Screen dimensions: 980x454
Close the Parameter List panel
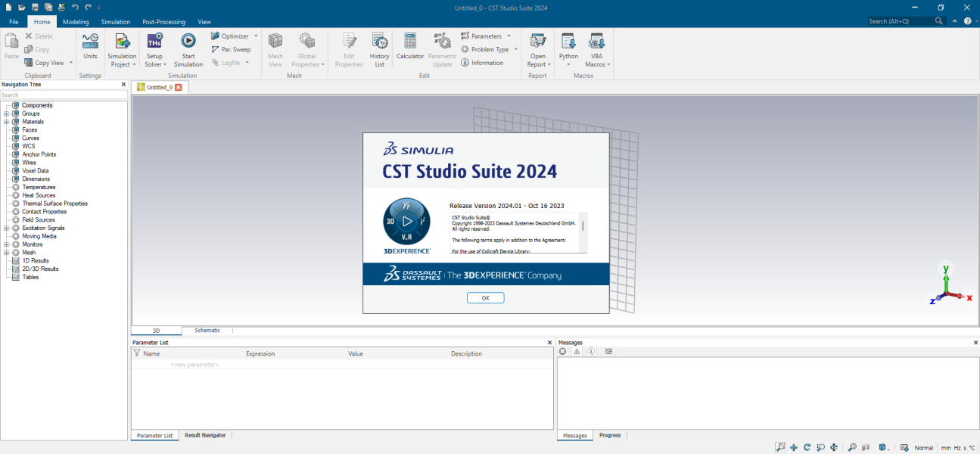(549, 343)
